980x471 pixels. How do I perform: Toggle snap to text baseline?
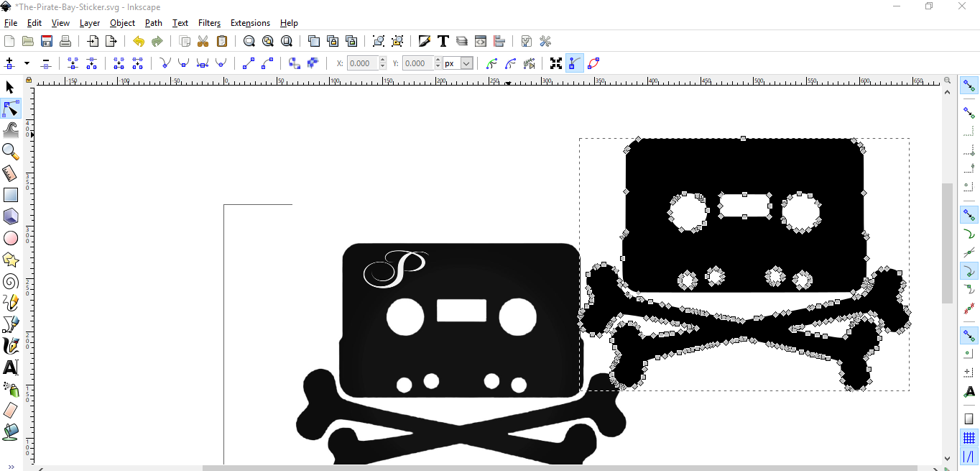pyautogui.click(x=969, y=392)
